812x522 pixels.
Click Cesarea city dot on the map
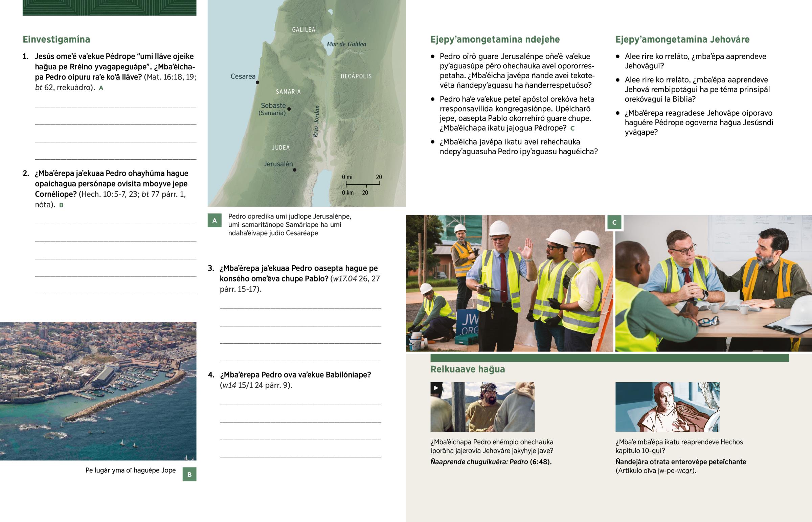click(x=257, y=82)
